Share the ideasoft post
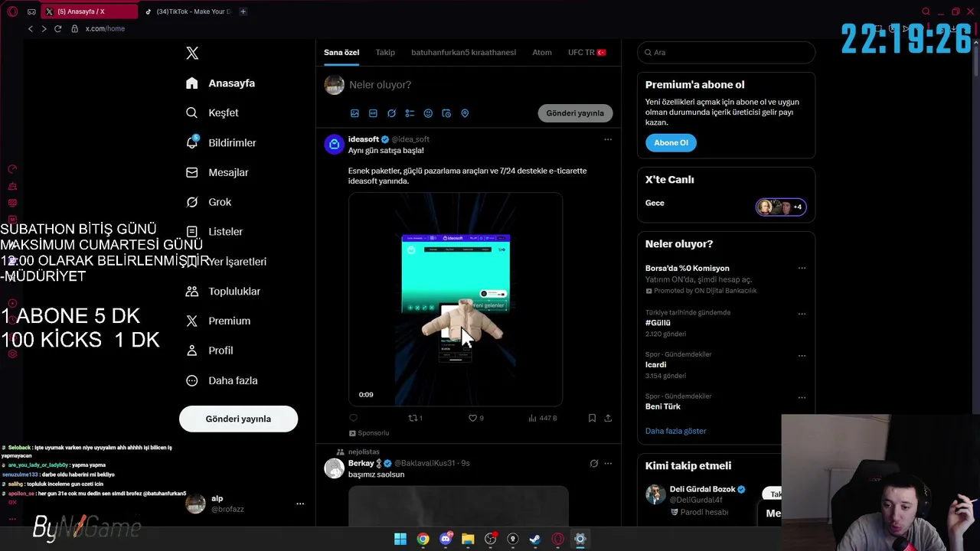The image size is (980, 551). point(608,418)
